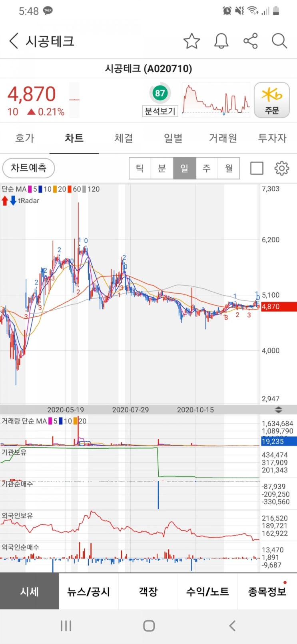Toggle the square fullscreen chart box

[x=257, y=168]
